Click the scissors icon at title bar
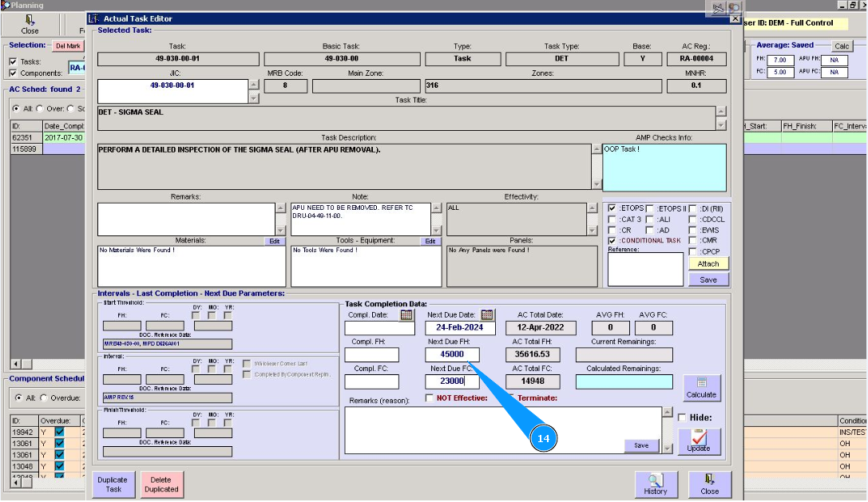 [x=718, y=8]
